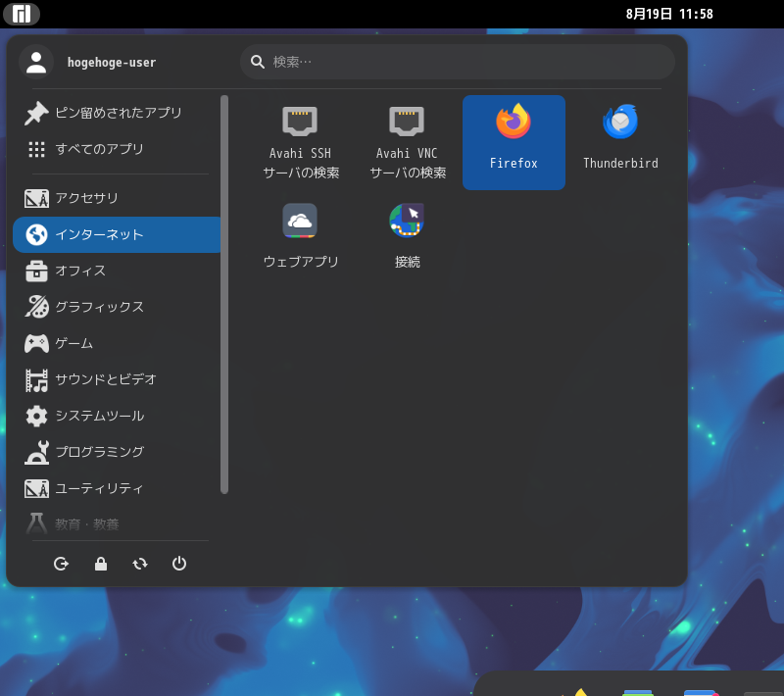784x696 pixels.
Task: Open the clock showing 8月19日 11:58
Action: click(x=669, y=14)
